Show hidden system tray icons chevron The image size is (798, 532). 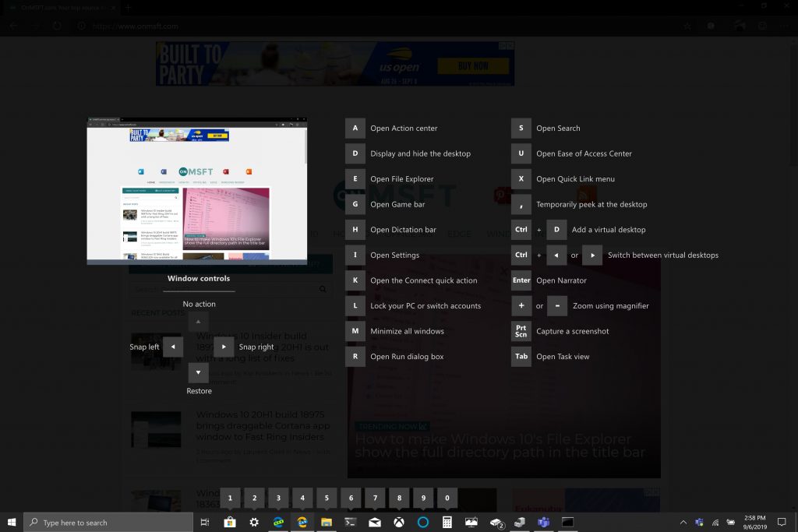683,523
